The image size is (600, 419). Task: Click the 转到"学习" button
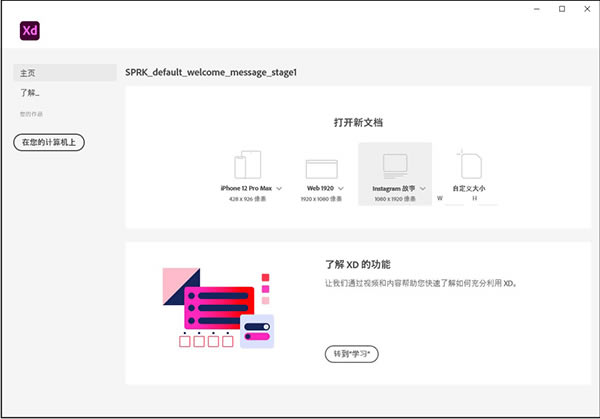[x=352, y=354]
